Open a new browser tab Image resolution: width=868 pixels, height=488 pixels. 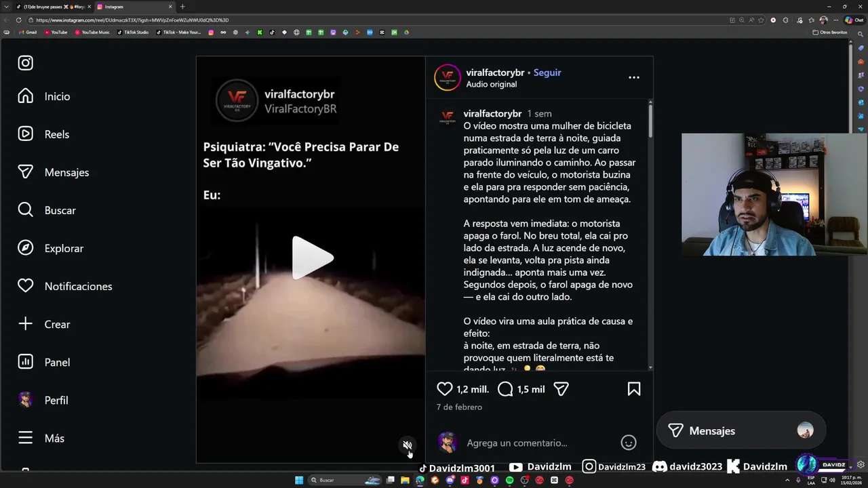[182, 7]
